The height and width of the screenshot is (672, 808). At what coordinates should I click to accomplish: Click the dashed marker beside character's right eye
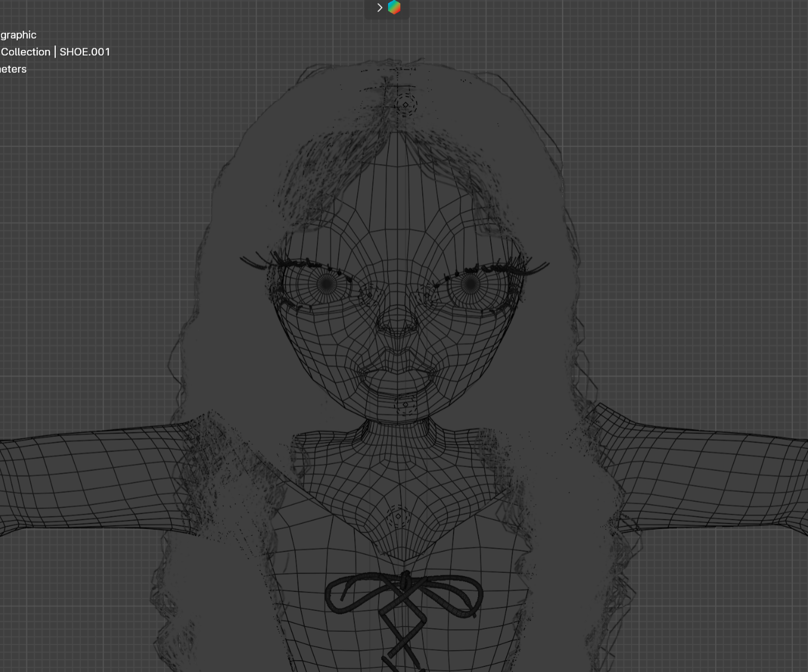point(369,293)
